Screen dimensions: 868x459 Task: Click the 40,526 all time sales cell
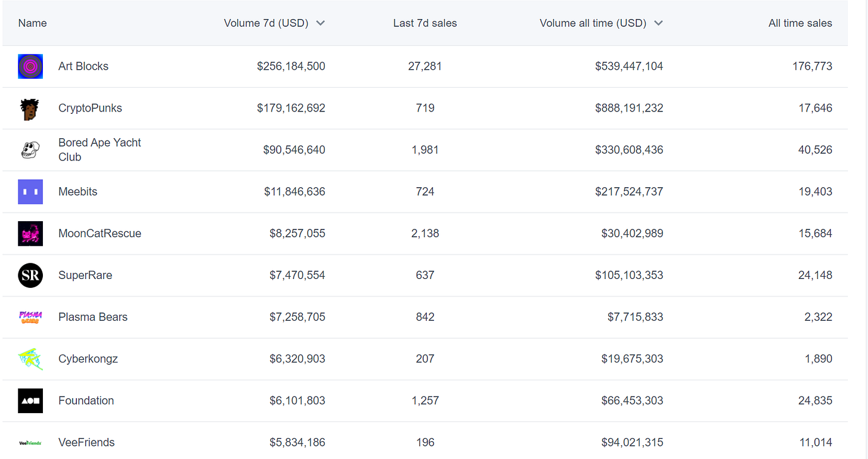[x=815, y=150]
